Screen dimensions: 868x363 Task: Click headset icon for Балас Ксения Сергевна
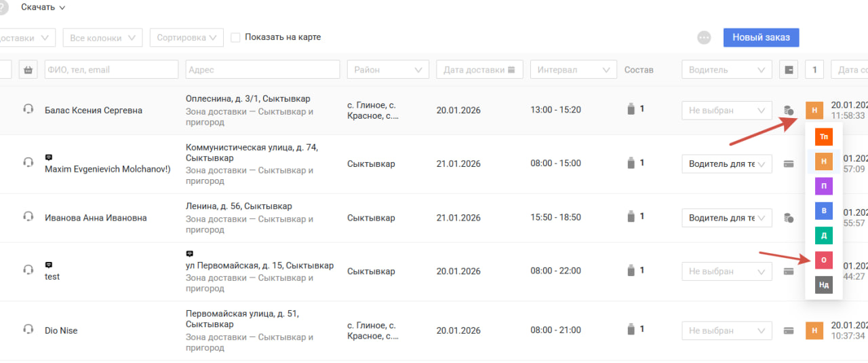coord(28,109)
